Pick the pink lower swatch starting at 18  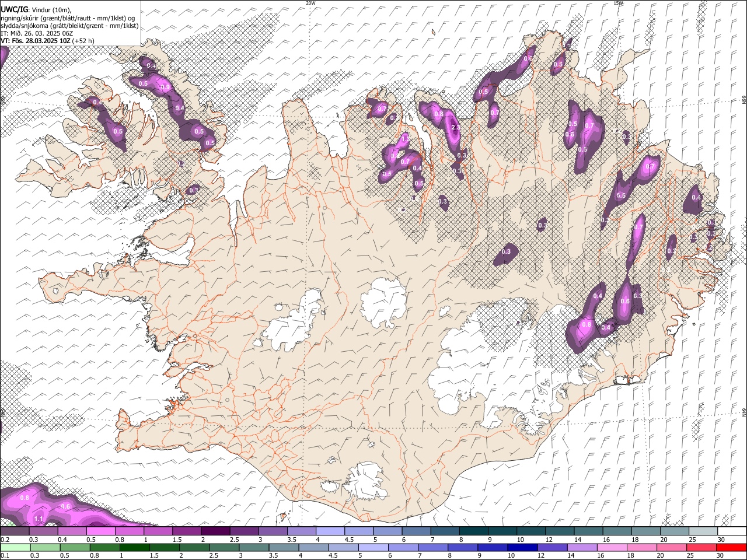click(x=642, y=547)
